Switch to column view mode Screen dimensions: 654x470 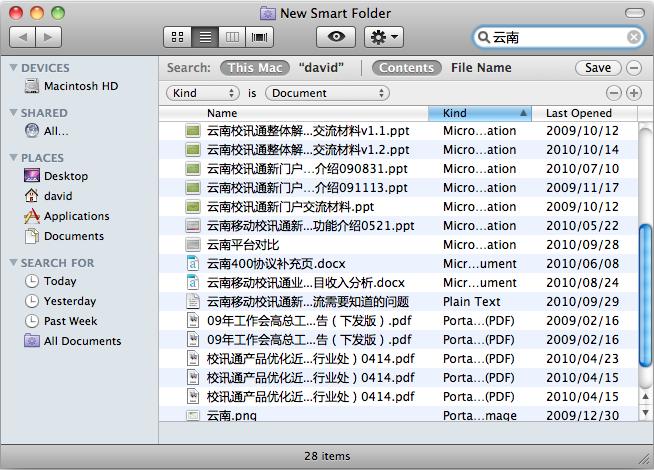pyautogui.click(x=233, y=37)
